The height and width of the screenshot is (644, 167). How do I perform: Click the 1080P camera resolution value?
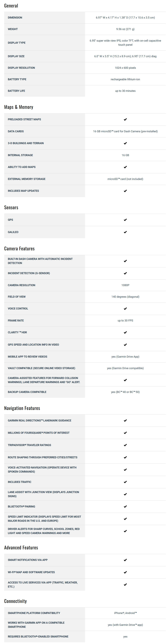[x=125, y=285]
